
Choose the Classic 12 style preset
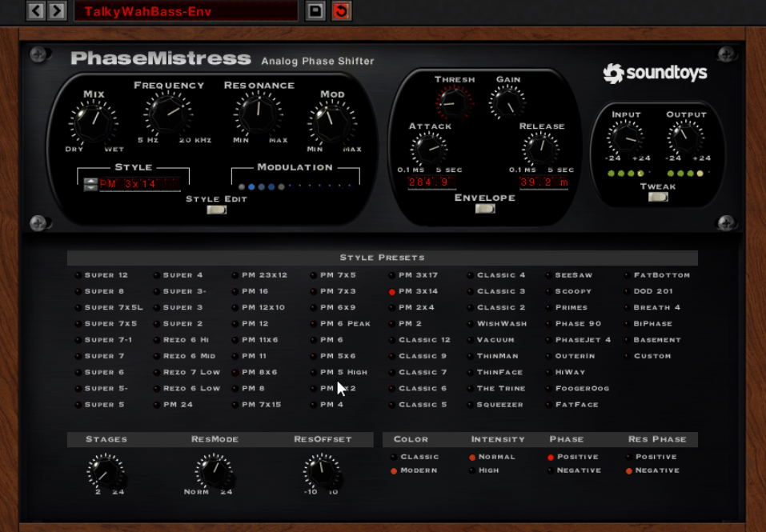(x=419, y=340)
